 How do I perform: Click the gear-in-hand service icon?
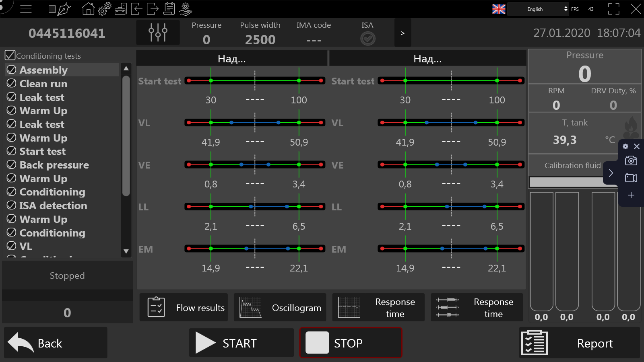186,9
